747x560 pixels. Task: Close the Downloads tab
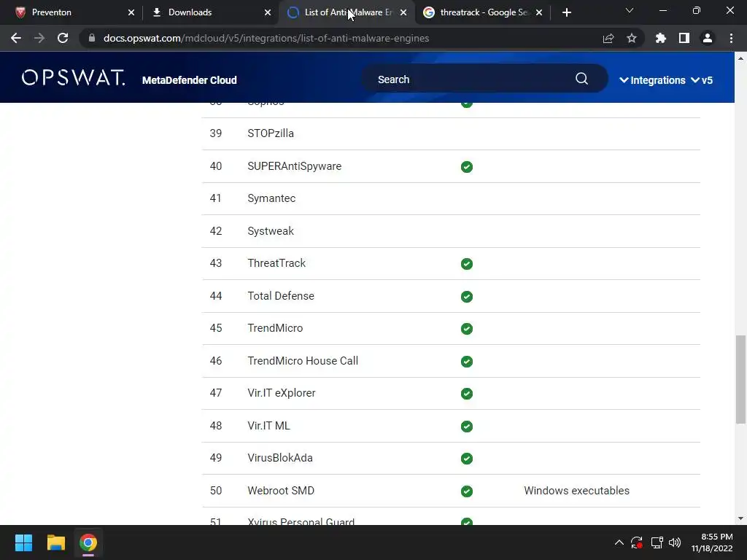(x=268, y=13)
